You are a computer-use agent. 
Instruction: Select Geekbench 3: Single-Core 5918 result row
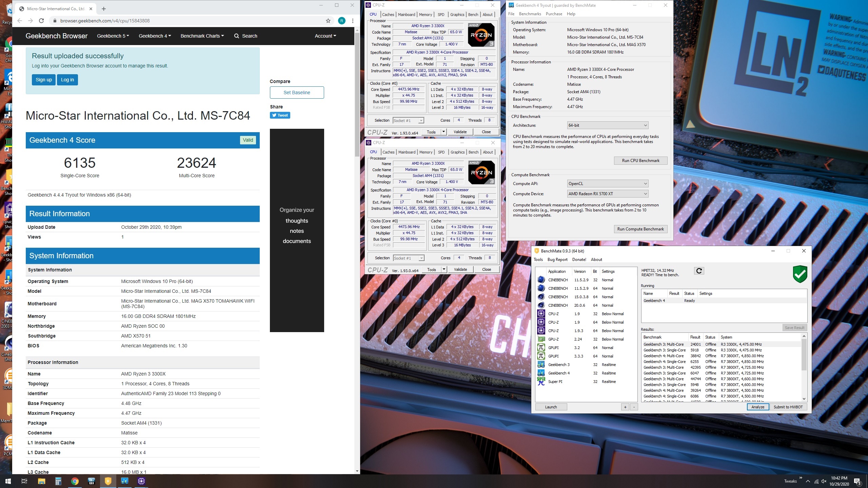722,350
